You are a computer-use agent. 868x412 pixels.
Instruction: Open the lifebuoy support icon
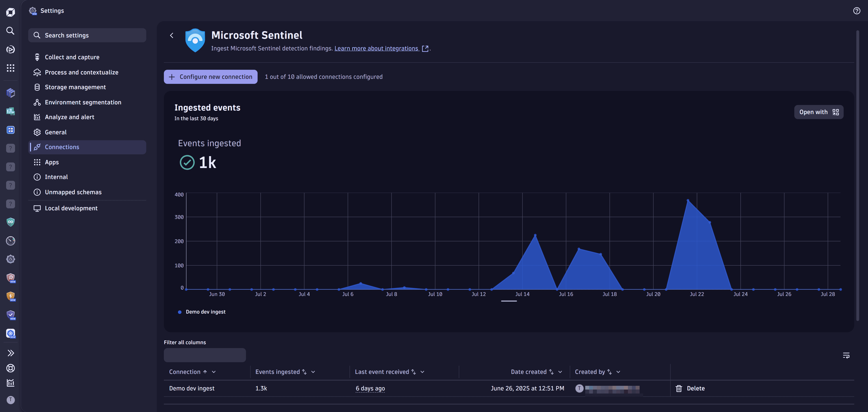click(x=10, y=368)
